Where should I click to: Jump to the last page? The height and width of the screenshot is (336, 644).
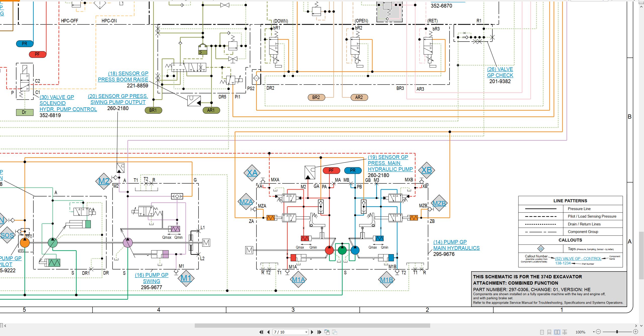coord(319,332)
